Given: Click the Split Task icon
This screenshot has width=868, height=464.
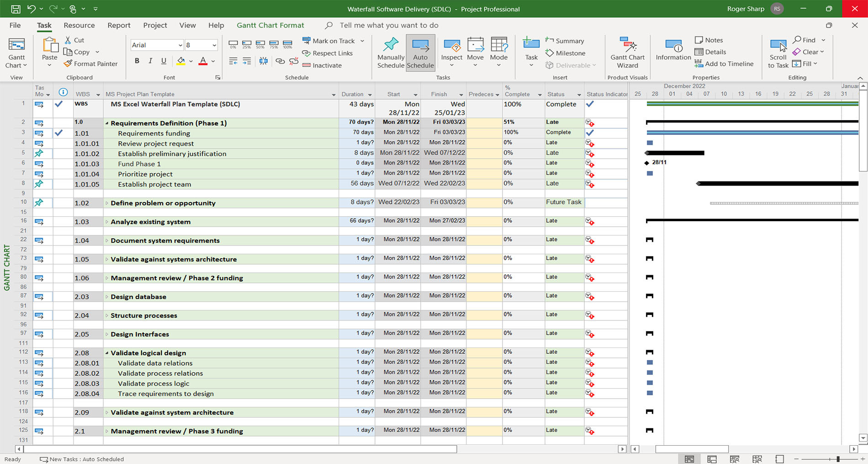Looking at the screenshot, I should click(264, 61).
